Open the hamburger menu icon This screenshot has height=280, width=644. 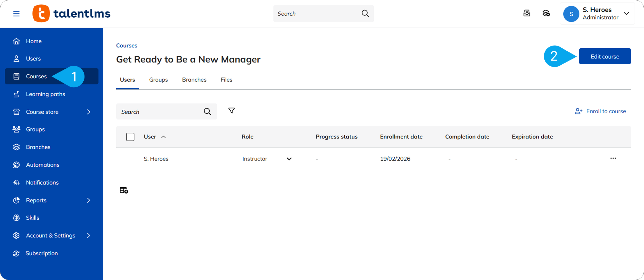16,13
